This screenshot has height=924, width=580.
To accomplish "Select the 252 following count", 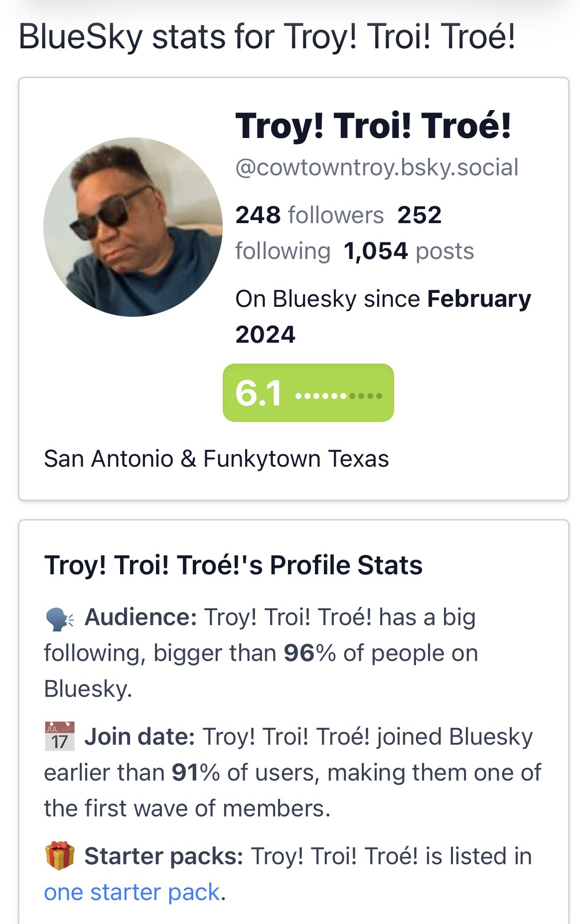I will (x=419, y=215).
